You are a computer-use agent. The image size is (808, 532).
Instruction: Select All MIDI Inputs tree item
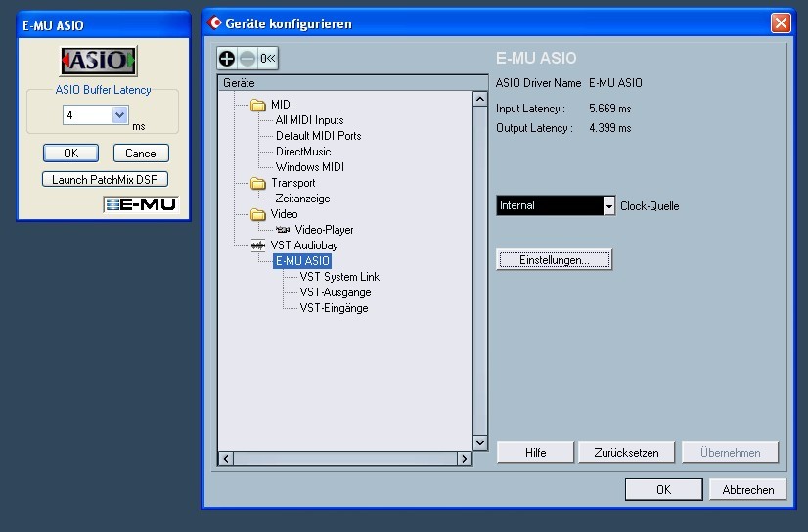click(309, 120)
